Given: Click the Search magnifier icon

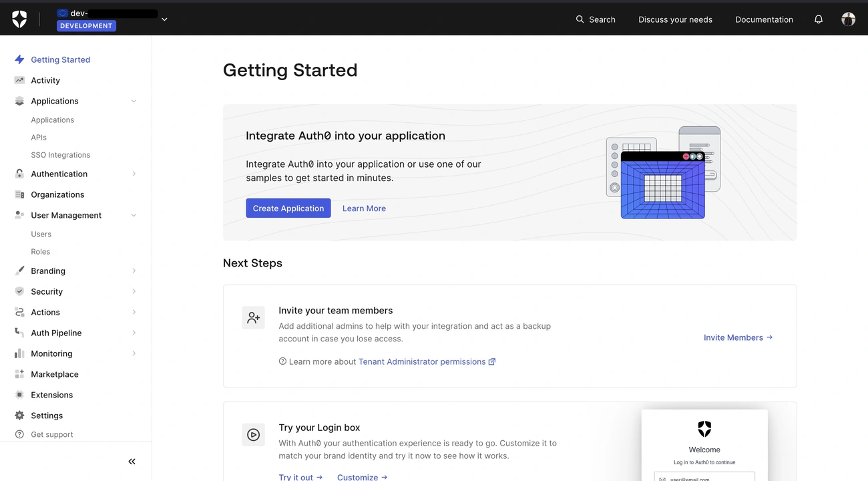Looking at the screenshot, I should click(x=580, y=19).
